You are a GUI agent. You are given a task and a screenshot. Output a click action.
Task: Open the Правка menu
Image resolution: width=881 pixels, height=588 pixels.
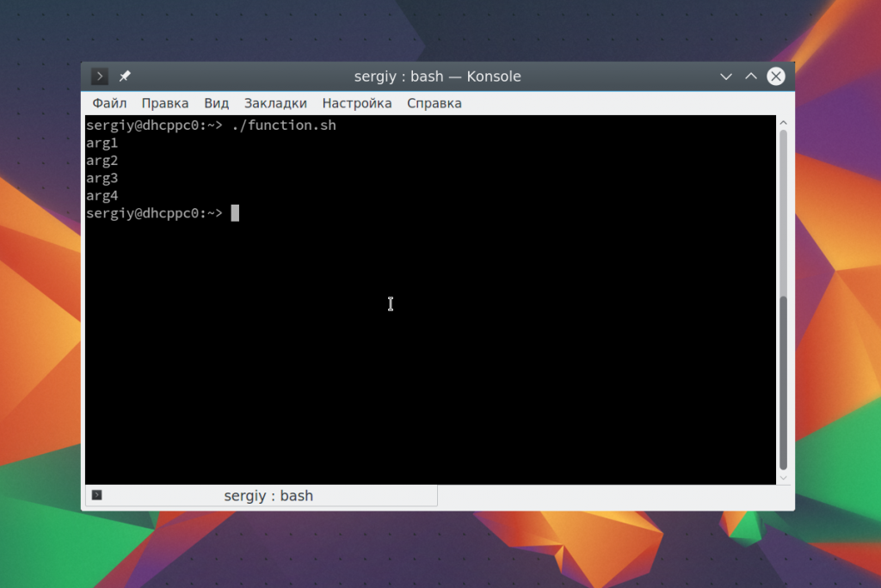point(165,103)
